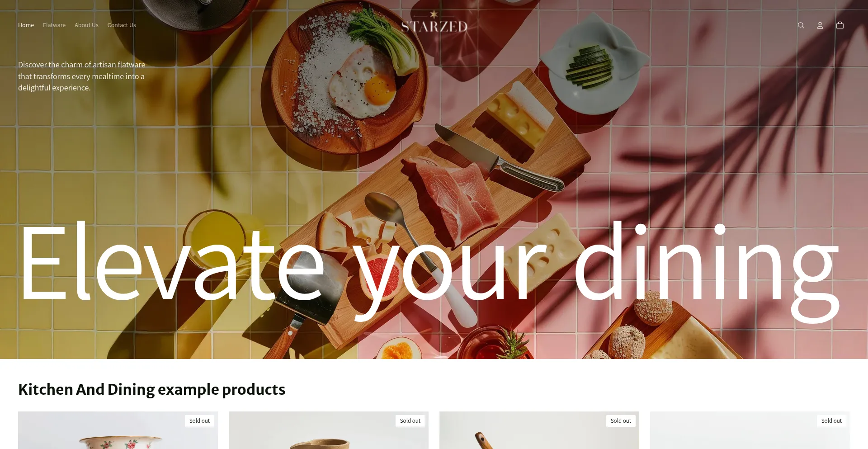
Task: Click the STARZED star logo
Action: coord(434,22)
